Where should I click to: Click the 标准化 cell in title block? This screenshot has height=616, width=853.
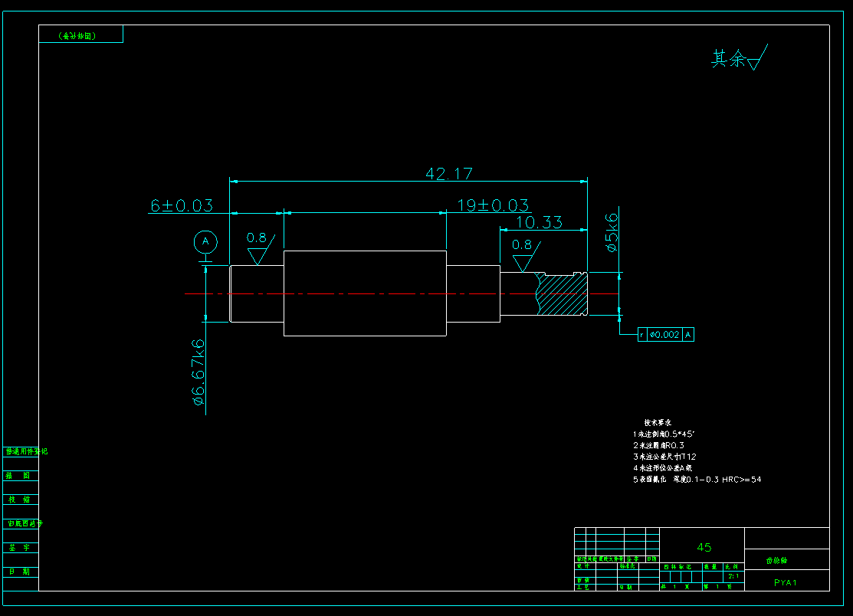point(627,566)
